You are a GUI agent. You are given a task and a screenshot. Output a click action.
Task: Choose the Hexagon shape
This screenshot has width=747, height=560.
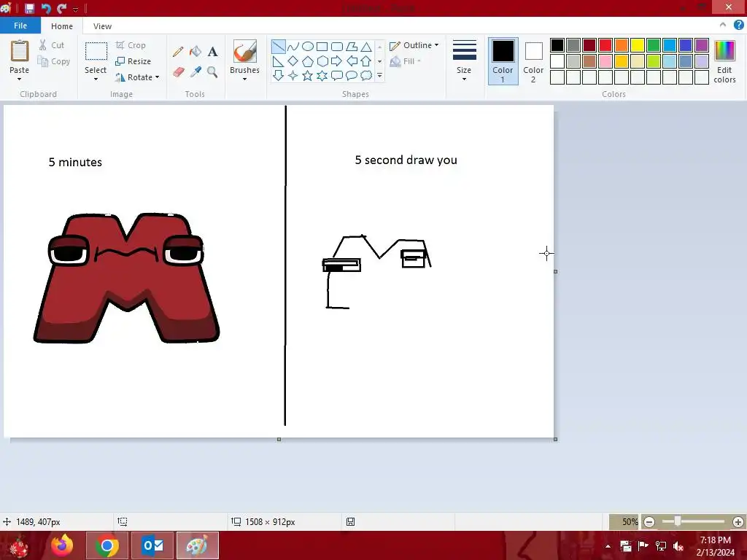(322, 61)
